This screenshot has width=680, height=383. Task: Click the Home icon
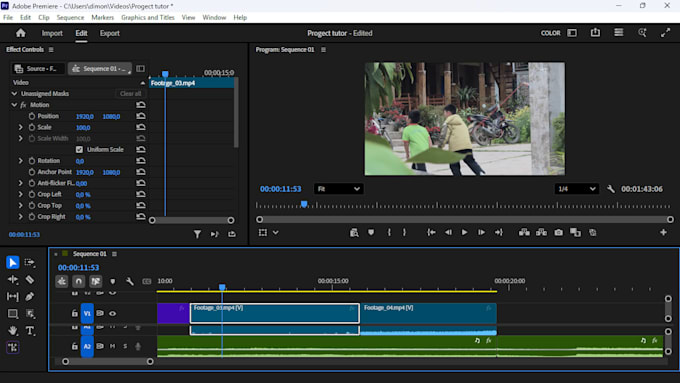pyautogui.click(x=20, y=33)
